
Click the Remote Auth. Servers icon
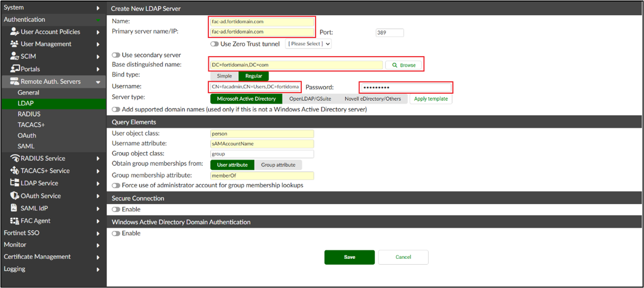click(14, 82)
